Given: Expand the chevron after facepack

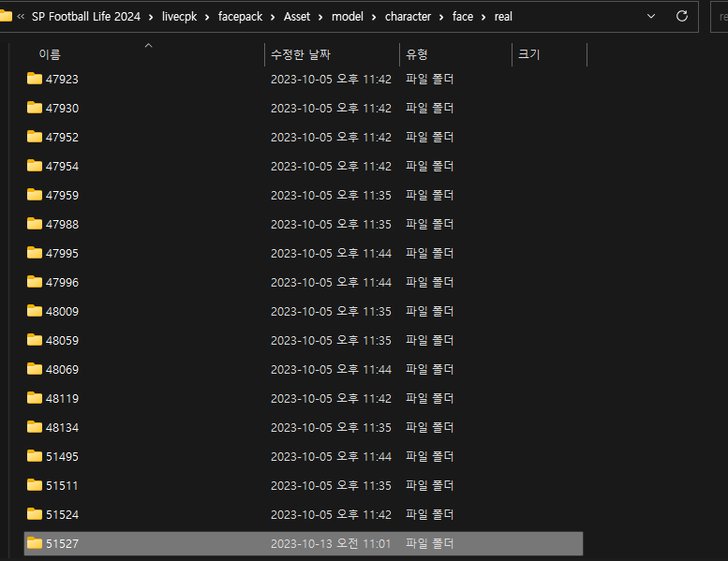Looking at the screenshot, I should click(273, 17).
